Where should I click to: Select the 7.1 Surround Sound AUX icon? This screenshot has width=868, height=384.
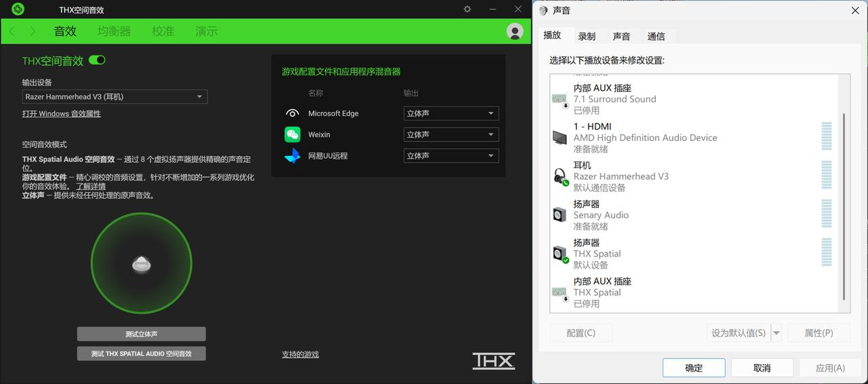click(x=559, y=99)
